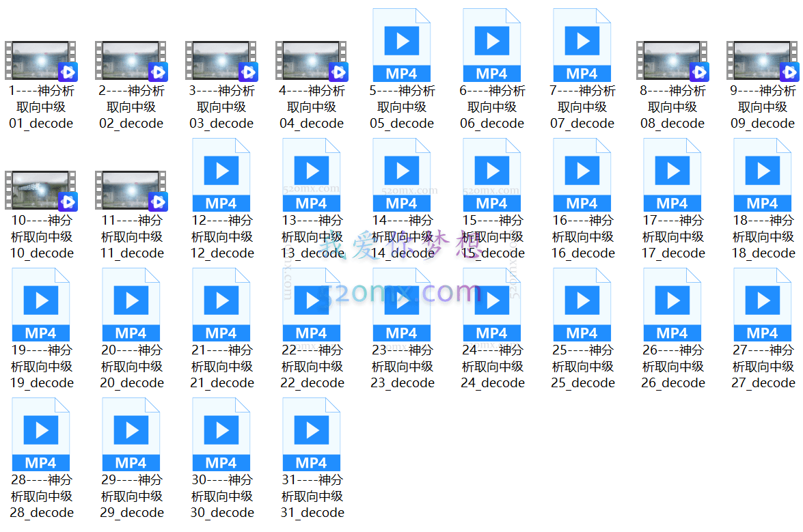Screen dimensions: 803x532
Task: Click MP4 icon for 23_decode
Action: click(402, 305)
